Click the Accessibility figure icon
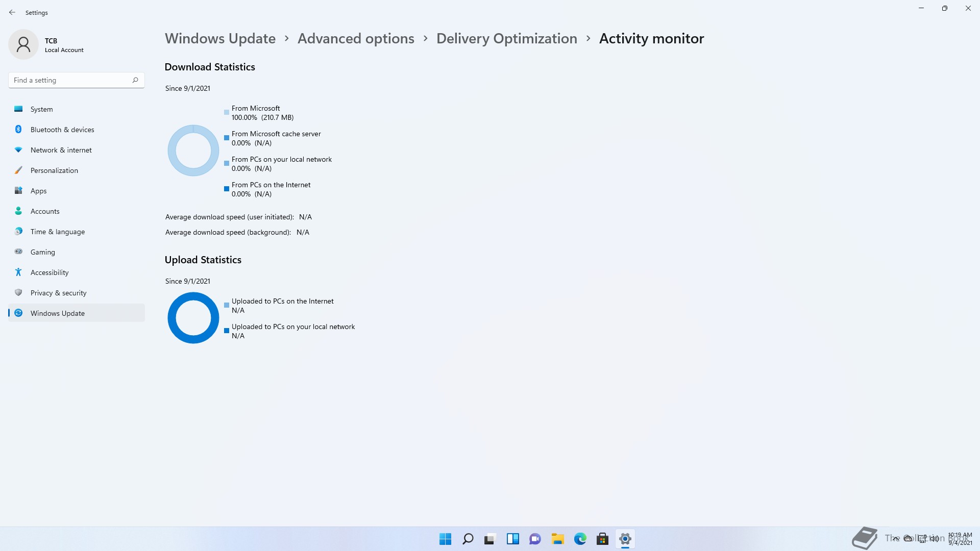980x551 pixels. (18, 272)
